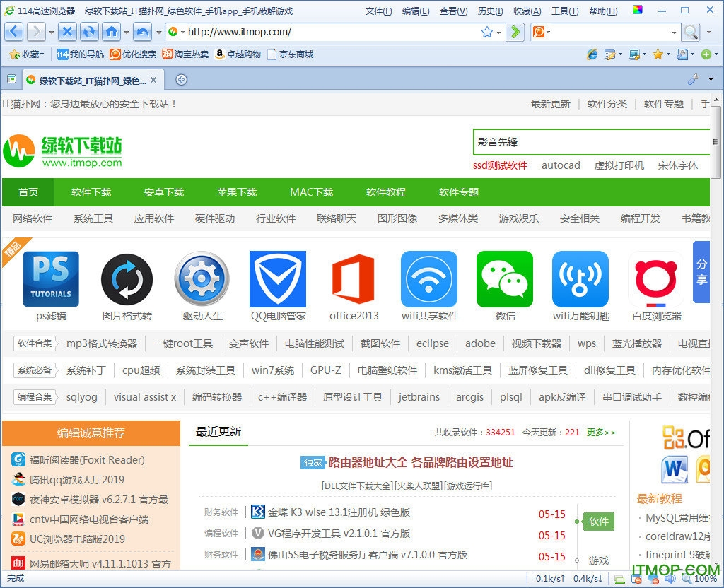Open the 驱动人生 gear icon

coord(202,278)
